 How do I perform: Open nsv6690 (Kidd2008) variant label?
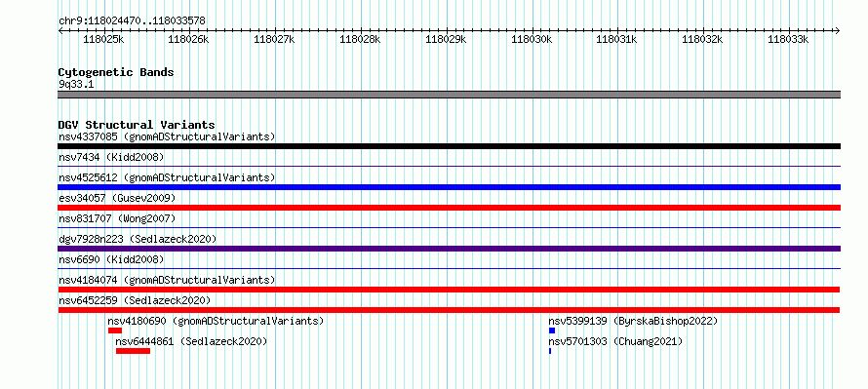111,259
